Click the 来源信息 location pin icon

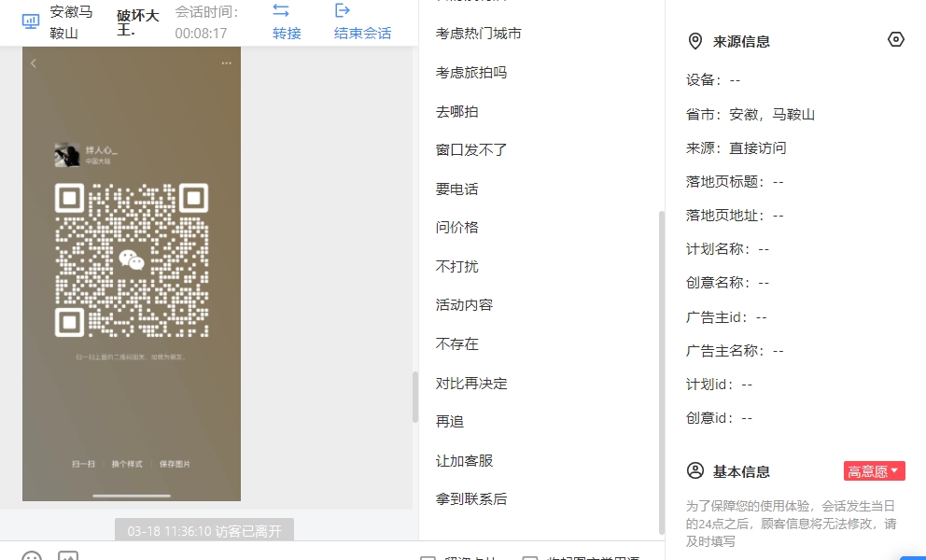point(695,41)
